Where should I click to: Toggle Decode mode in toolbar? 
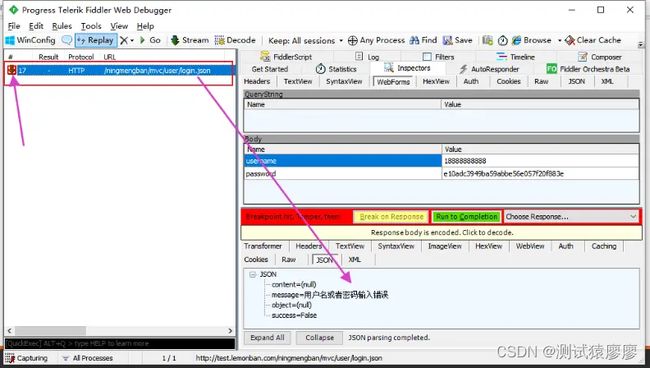point(235,40)
